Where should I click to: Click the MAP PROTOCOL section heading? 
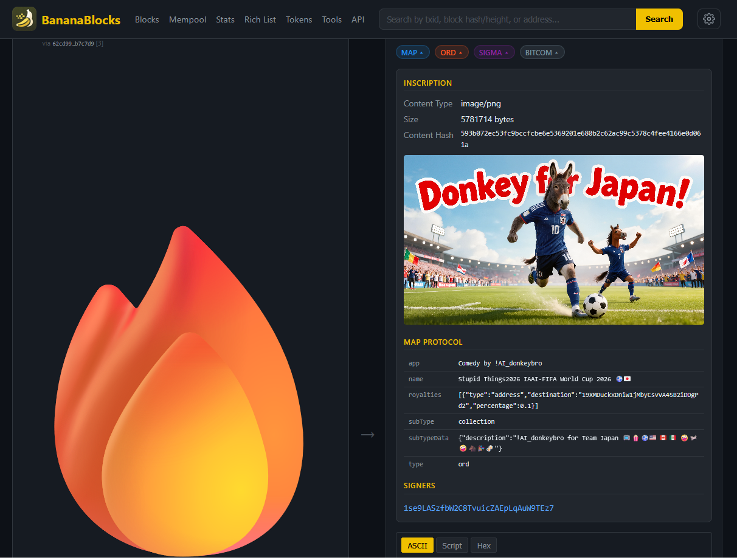click(433, 342)
